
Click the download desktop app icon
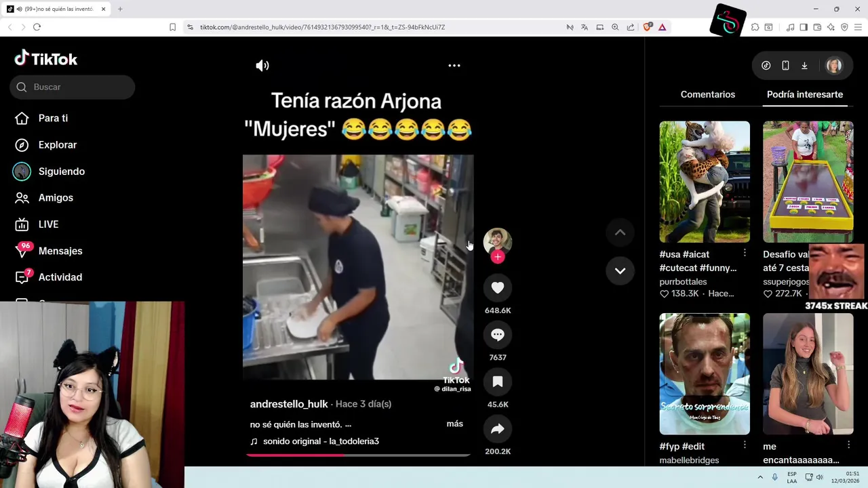[x=804, y=66]
